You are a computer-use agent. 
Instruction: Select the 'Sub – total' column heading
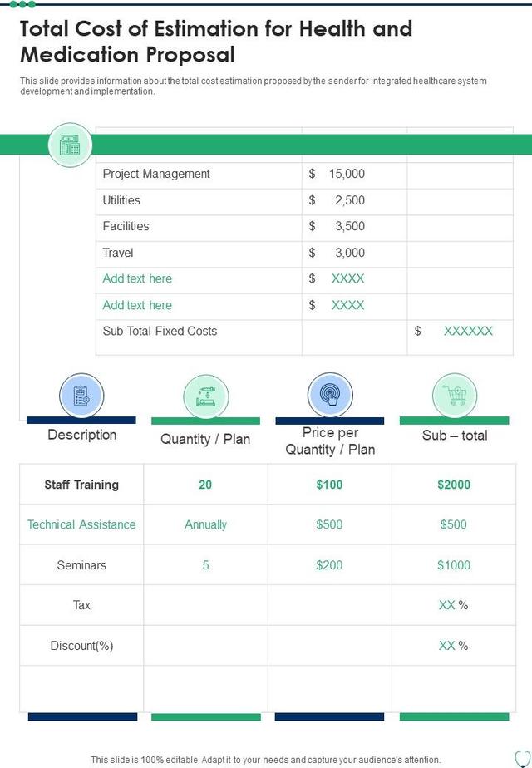pyautogui.click(x=455, y=436)
